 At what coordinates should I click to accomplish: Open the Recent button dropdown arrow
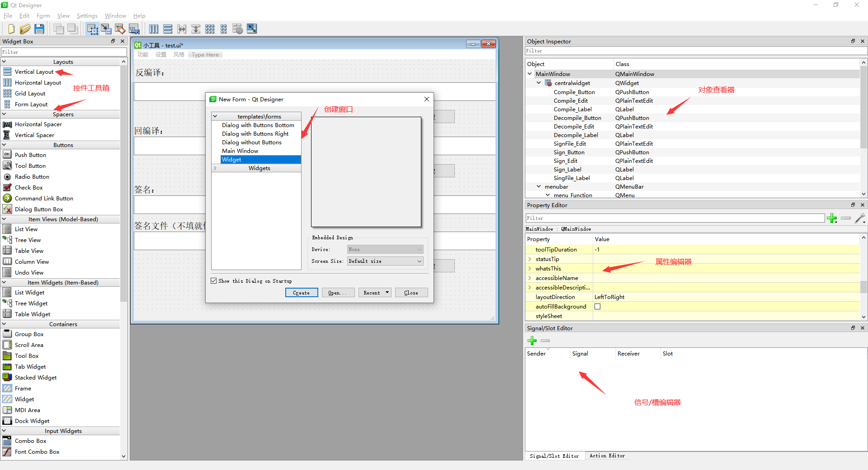[387, 293]
